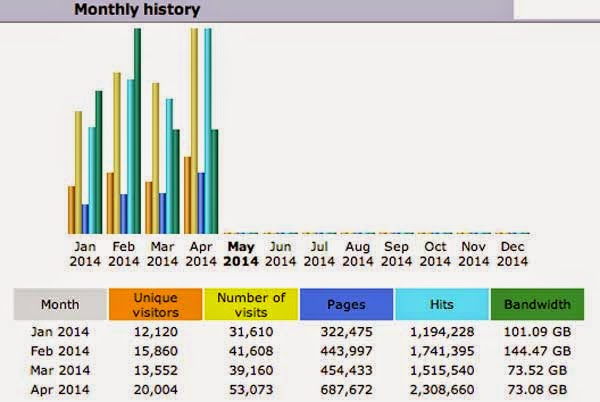The height and width of the screenshot is (402, 600).
Task: Click the tall dark green February bandwidth bar
Action: coord(137,131)
